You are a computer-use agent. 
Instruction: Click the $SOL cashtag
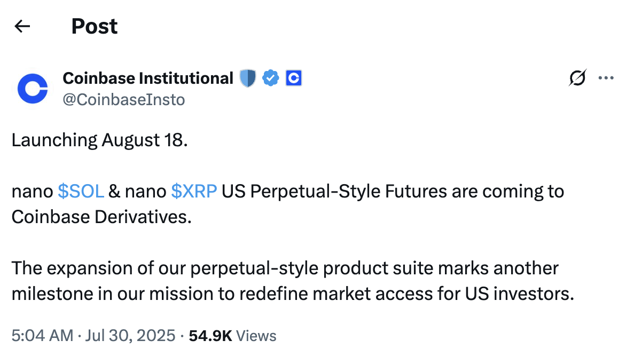coord(81,191)
